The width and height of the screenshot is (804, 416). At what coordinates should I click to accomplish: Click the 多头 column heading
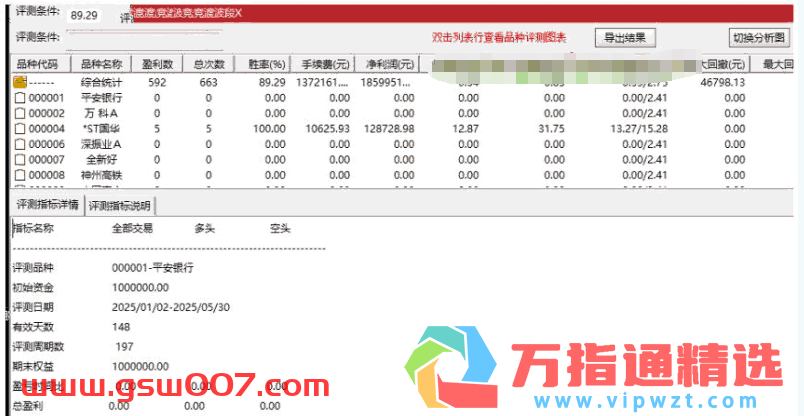click(205, 229)
